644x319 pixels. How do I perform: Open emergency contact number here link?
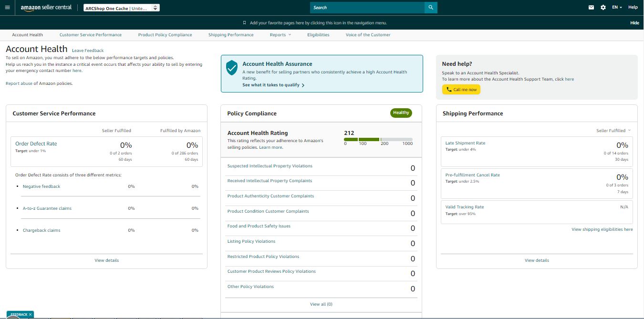click(77, 71)
